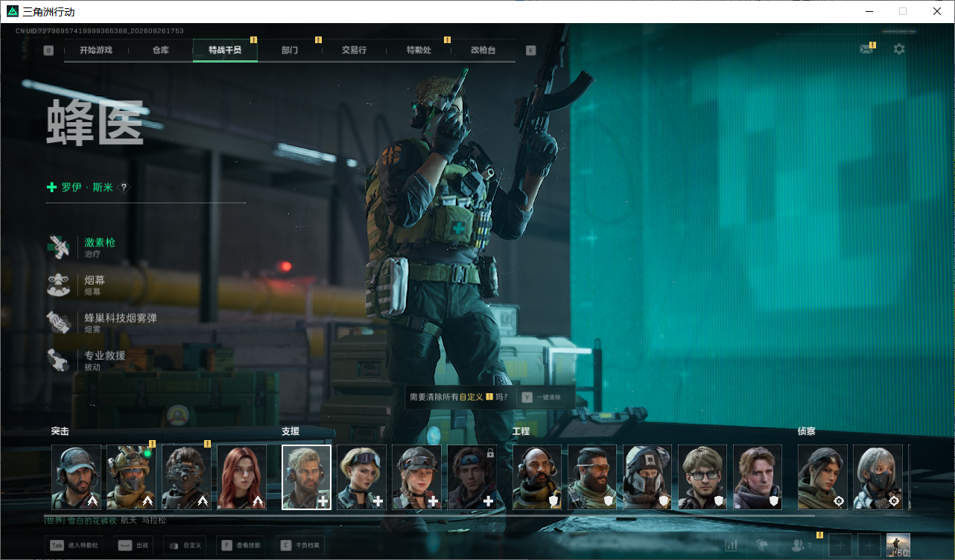This screenshot has width=955, height=560.
Task: Open the 开始游戏 tab
Action: click(96, 50)
